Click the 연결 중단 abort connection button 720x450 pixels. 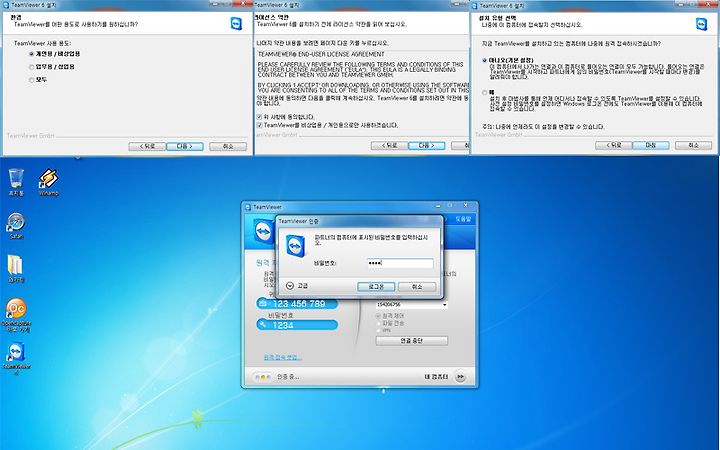[411, 341]
